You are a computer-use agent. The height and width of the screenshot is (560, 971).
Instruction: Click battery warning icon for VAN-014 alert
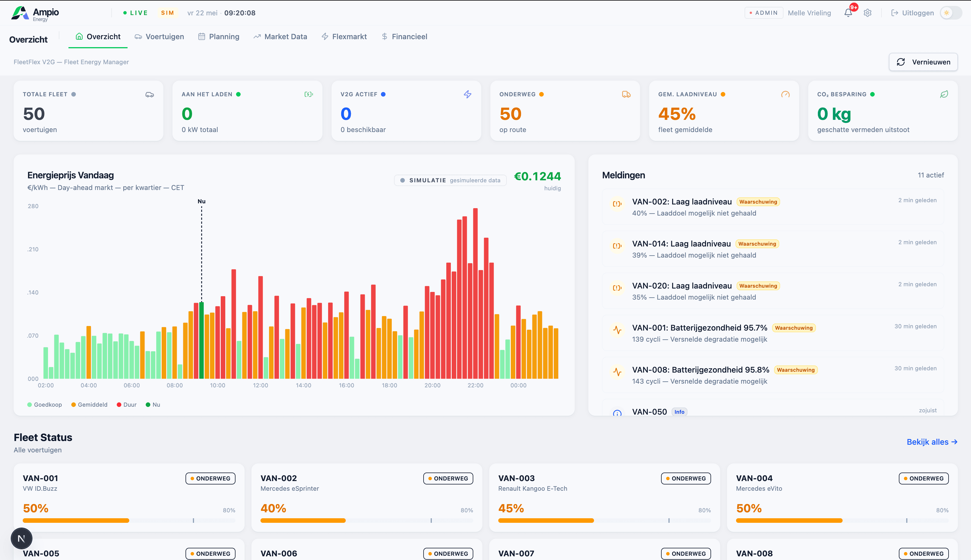click(x=617, y=246)
